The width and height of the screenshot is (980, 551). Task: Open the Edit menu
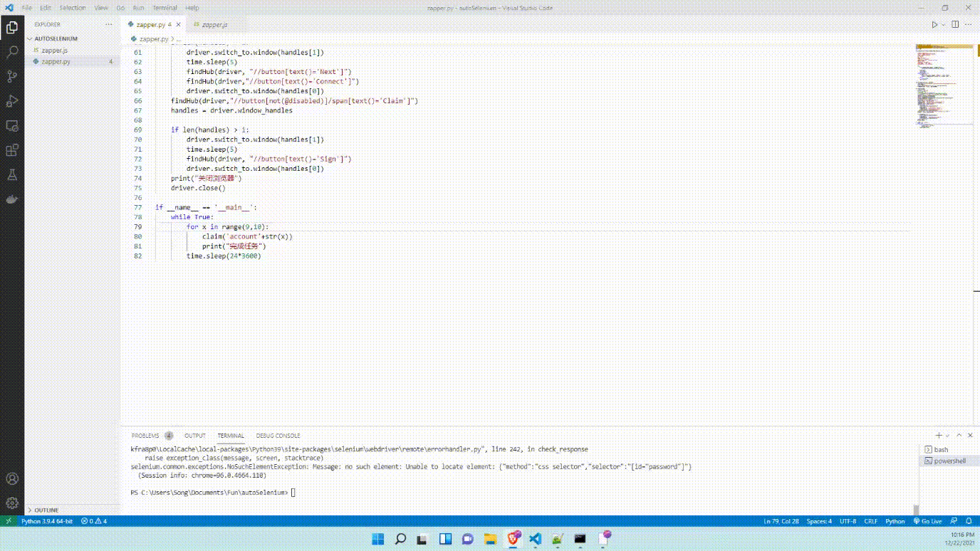tap(46, 8)
